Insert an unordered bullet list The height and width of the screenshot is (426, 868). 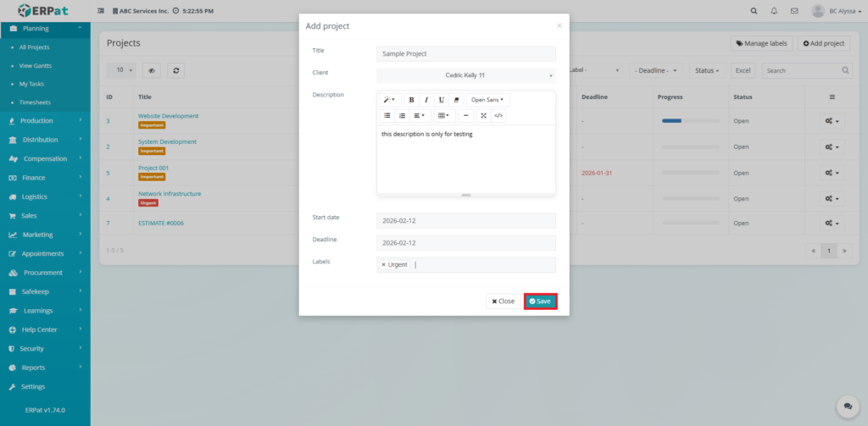[x=387, y=116]
